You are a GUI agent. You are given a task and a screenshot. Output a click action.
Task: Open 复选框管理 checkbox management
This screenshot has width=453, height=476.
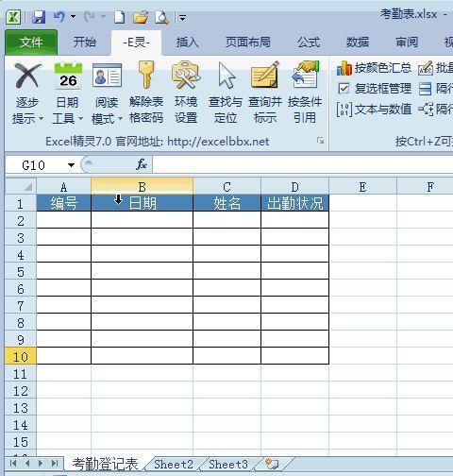coord(375,89)
